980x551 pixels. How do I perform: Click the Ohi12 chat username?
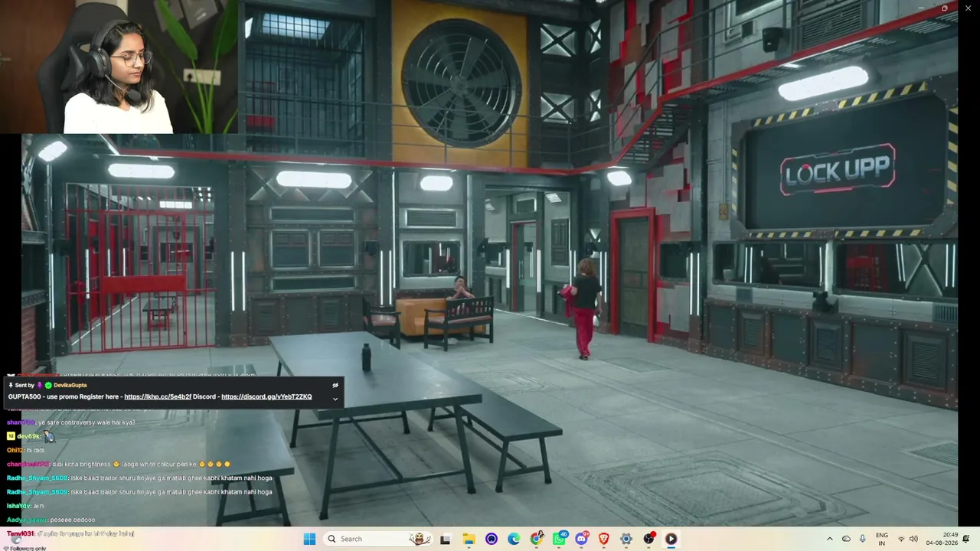click(x=15, y=450)
